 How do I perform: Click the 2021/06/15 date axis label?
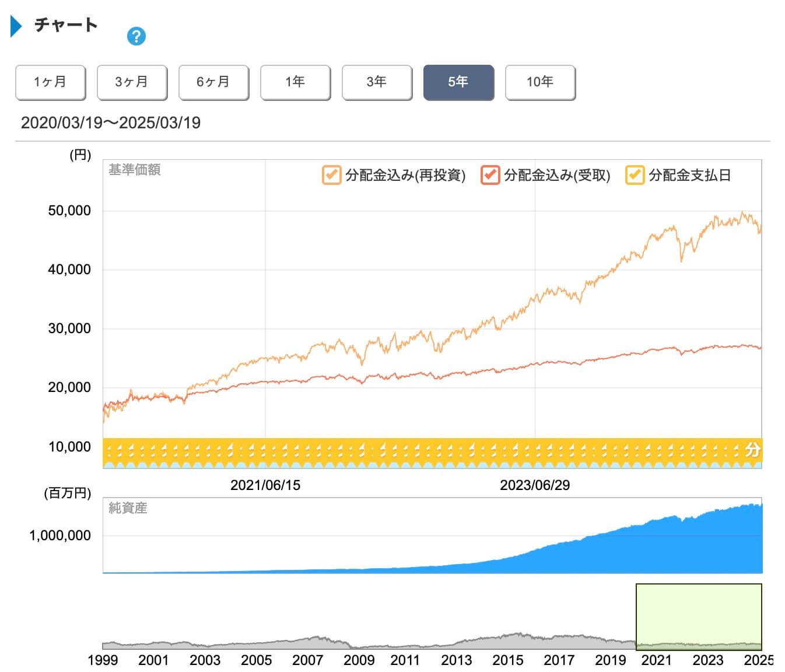point(265,485)
